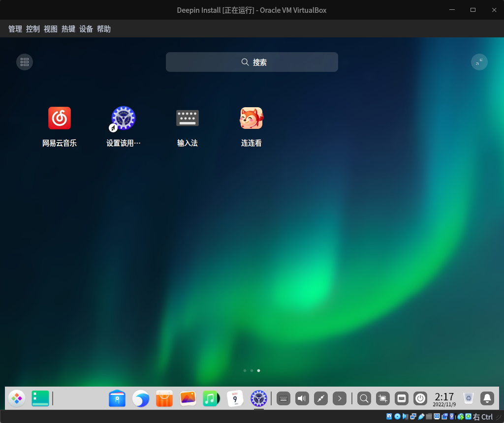This screenshot has width=504, height=423.
Task: Open the image album from dock
Action: pyautogui.click(x=188, y=398)
